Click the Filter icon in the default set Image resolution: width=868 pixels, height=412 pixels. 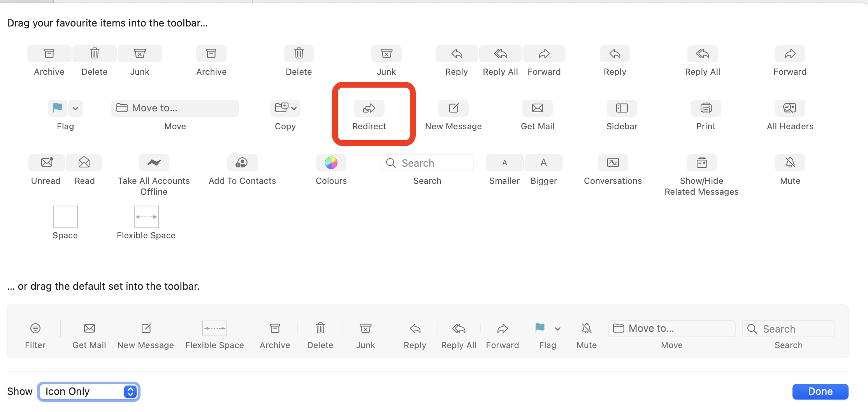tap(35, 328)
